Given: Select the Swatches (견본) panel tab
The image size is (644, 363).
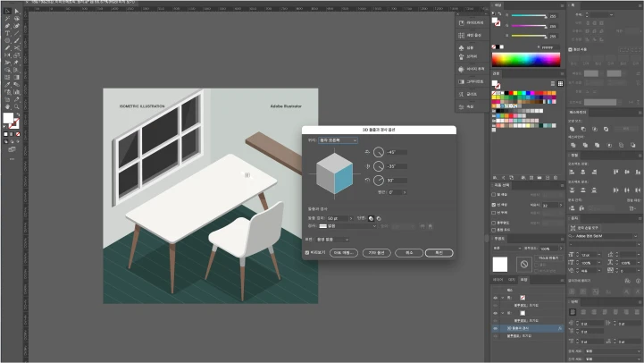Looking at the screenshot, I should [496, 73].
